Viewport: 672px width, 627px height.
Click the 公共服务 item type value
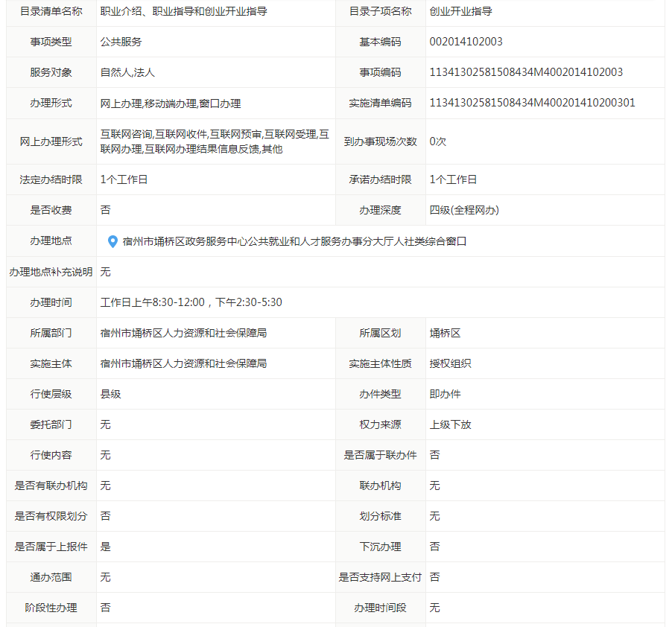pyautogui.click(x=121, y=42)
